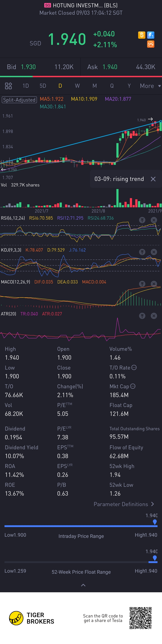Open the chart layout grid icon

[9, 86]
